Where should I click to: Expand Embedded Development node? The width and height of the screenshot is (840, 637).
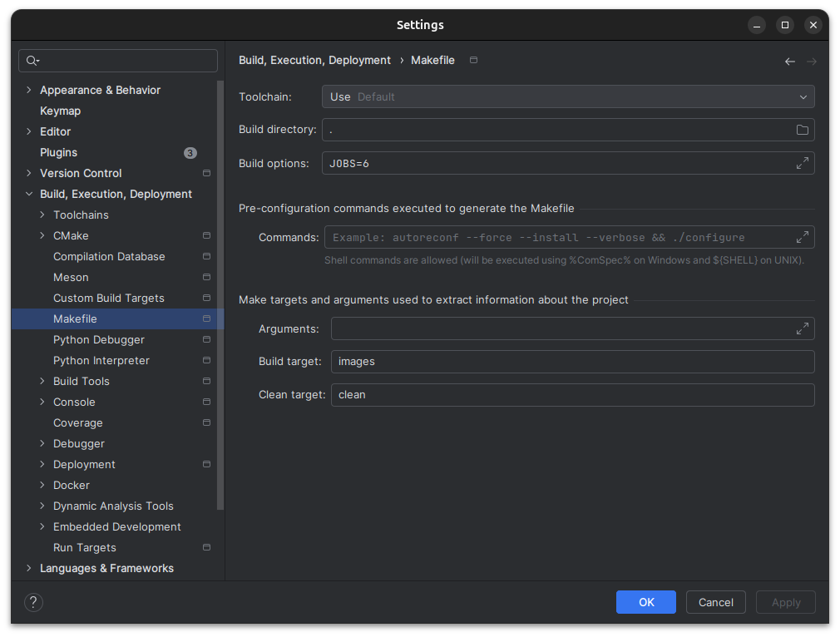(42, 526)
